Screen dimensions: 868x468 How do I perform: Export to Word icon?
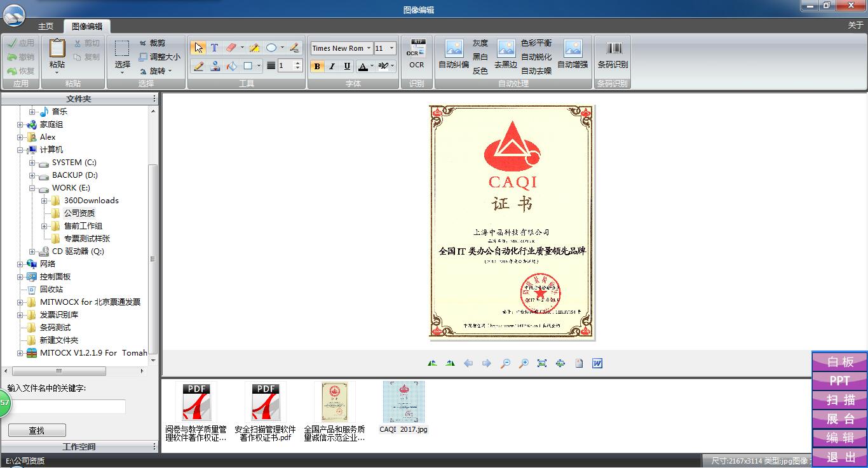(597, 363)
